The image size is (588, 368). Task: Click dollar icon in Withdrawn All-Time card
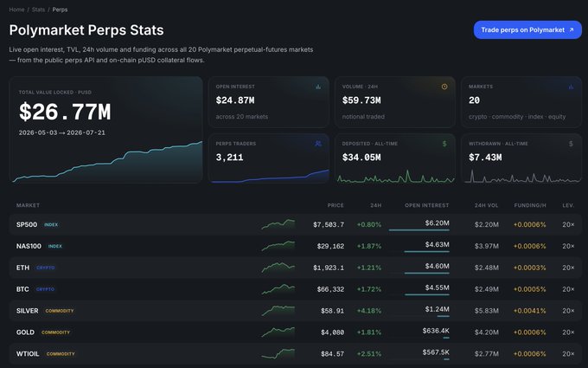[x=571, y=144]
